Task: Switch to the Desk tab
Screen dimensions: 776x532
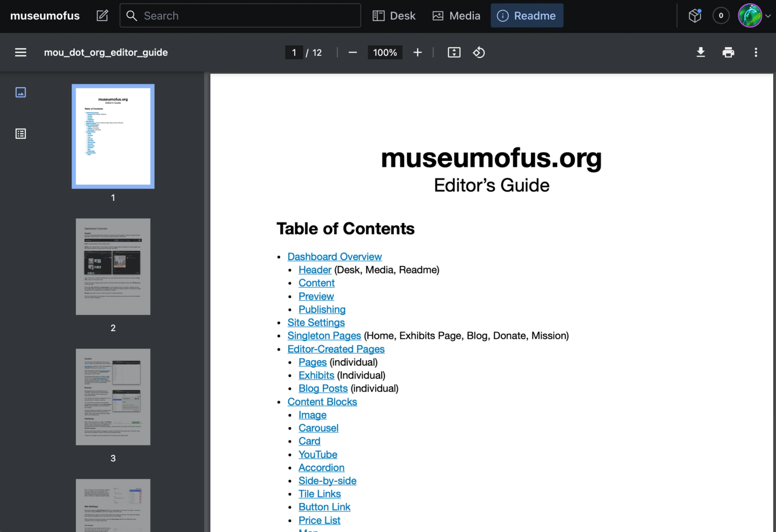Action: [394, 16]
